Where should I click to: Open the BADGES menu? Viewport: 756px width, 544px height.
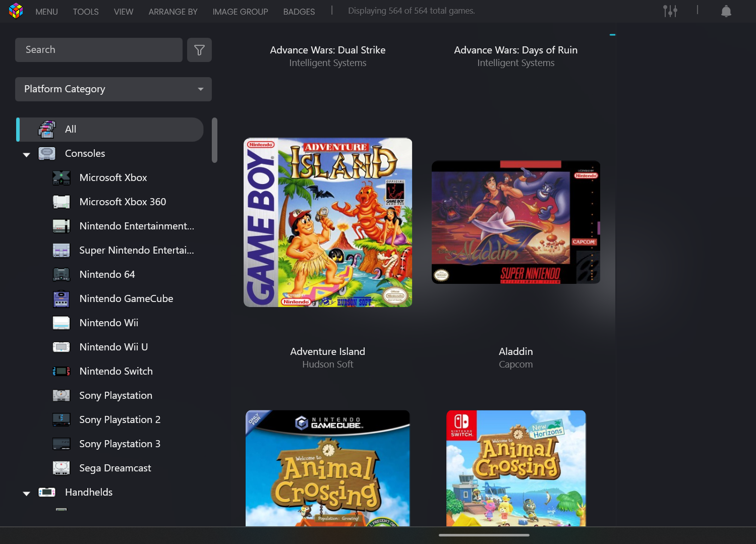[299, 12]
